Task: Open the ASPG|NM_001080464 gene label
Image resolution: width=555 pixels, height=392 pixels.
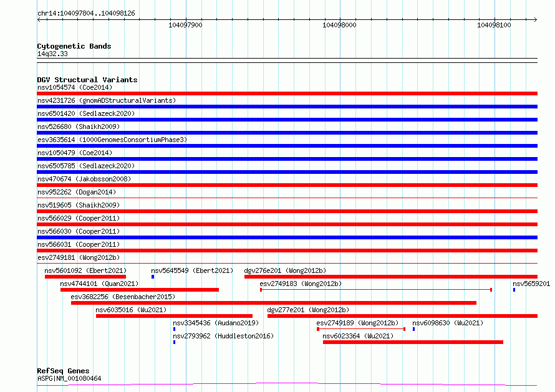Action: (69, 378)
